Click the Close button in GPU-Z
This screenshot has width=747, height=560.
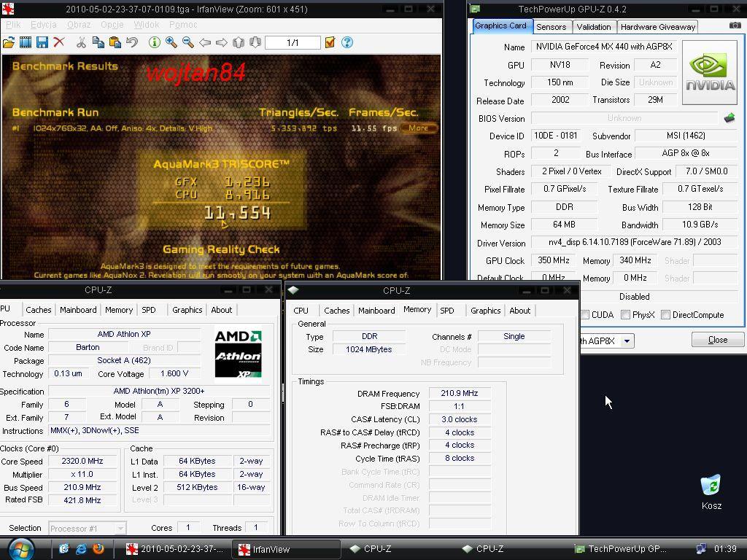point(718,340)
